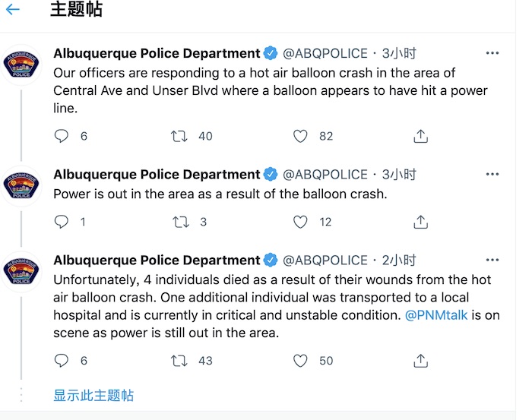Open more options on the third tweet
Image resolution: width=532 pixels, height=420 pixels.
[492, 260]
